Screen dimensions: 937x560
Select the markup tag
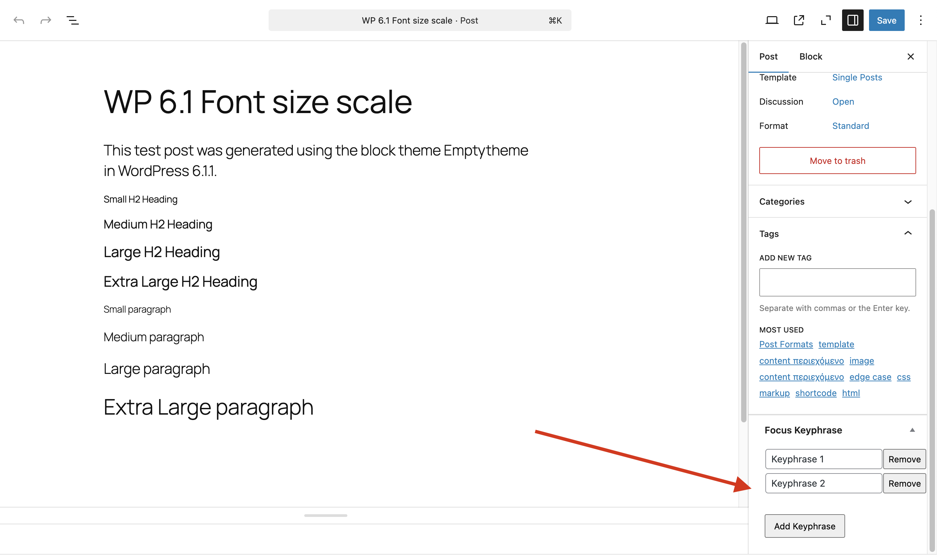click(774, 393)
